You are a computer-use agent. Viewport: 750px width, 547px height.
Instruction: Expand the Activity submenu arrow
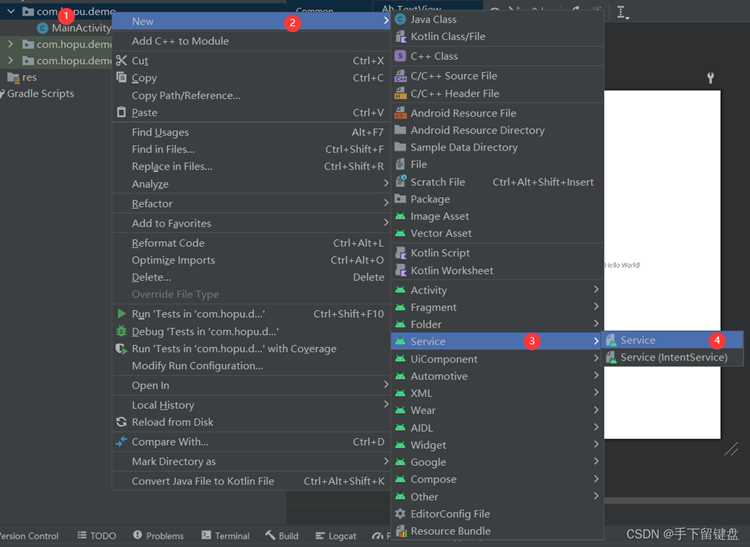pos(596,289)
